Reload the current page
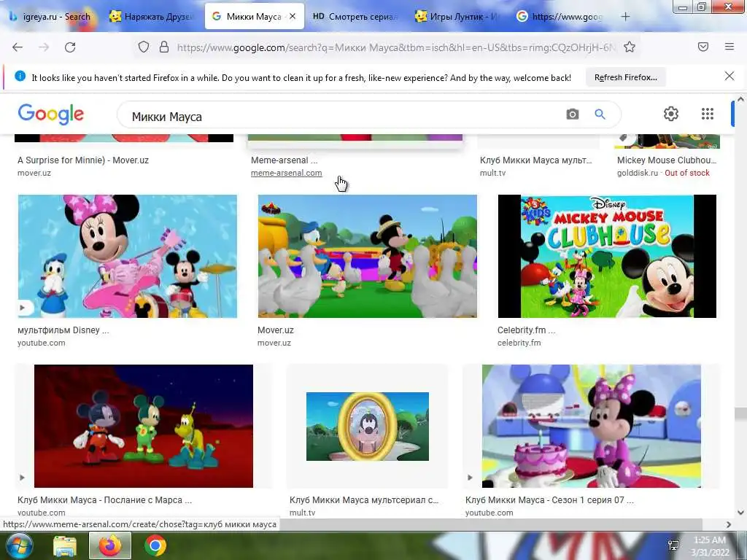747x560 pixels. pos(70,47)
